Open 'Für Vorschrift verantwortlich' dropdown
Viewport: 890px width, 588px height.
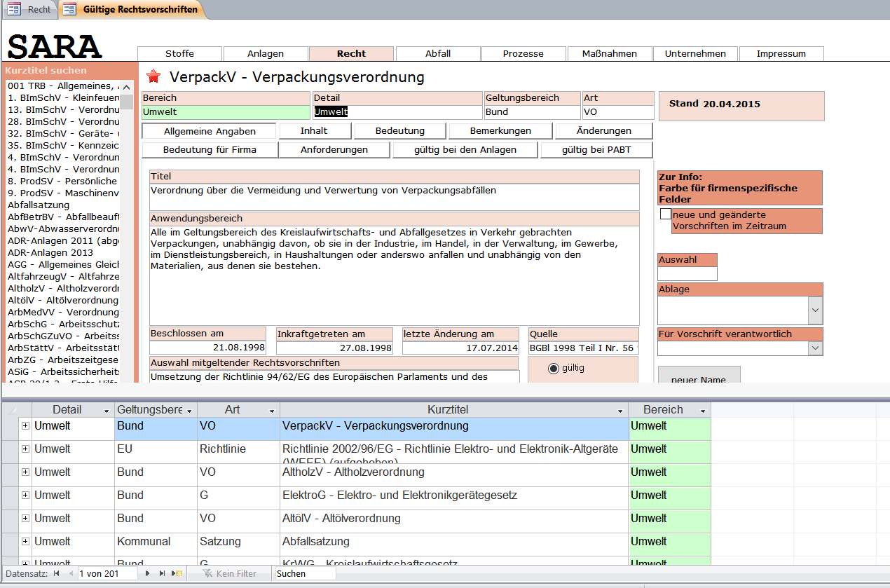tap(815, 348)
